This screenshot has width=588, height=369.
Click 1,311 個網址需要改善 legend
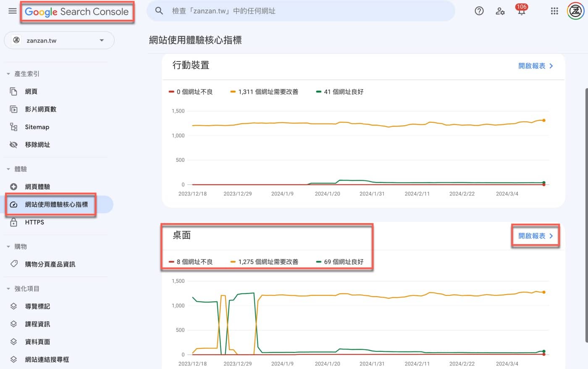[x=264, y=92]
